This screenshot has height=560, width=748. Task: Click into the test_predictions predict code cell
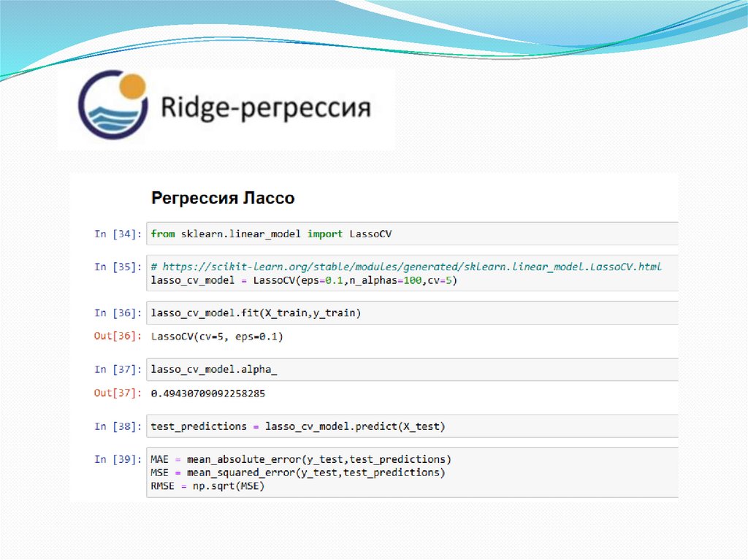(x=409, y=426)
